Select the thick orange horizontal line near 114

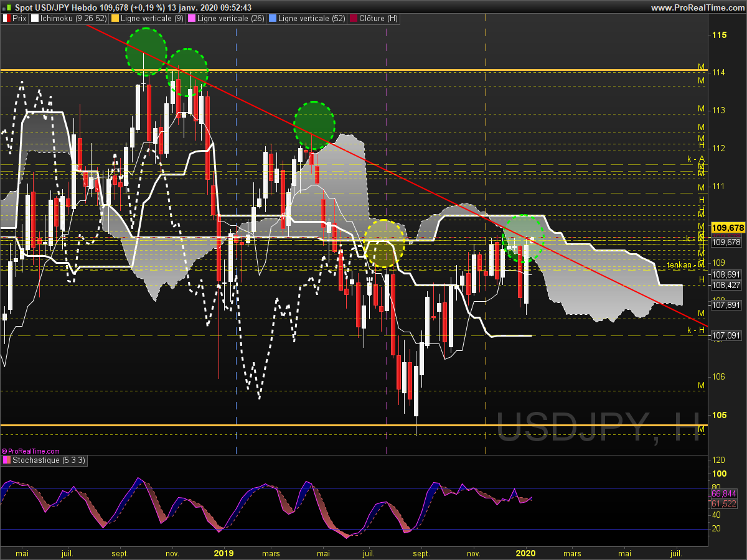(354, 70)
